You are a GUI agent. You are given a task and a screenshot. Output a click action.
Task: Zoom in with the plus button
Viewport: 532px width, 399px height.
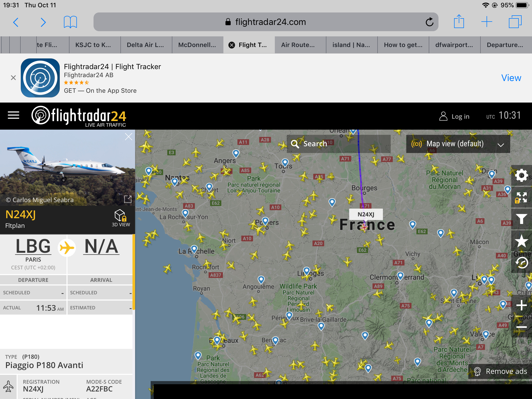click(521, 305)
